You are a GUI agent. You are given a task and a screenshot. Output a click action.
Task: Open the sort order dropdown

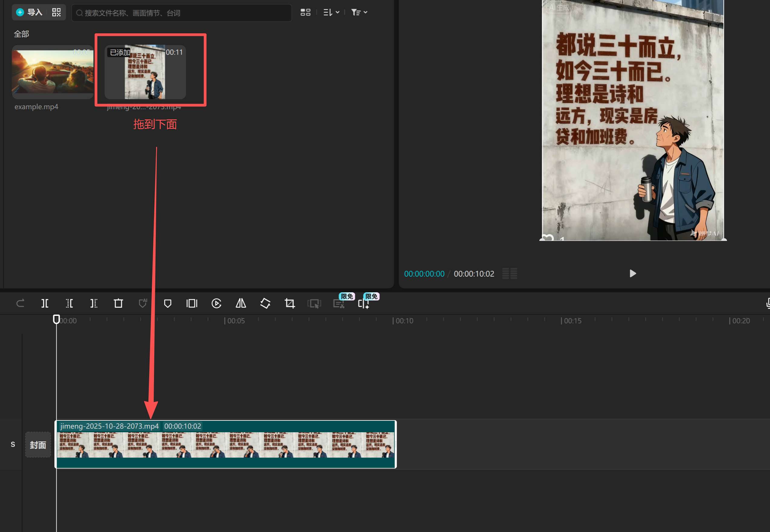coord(331,12)
